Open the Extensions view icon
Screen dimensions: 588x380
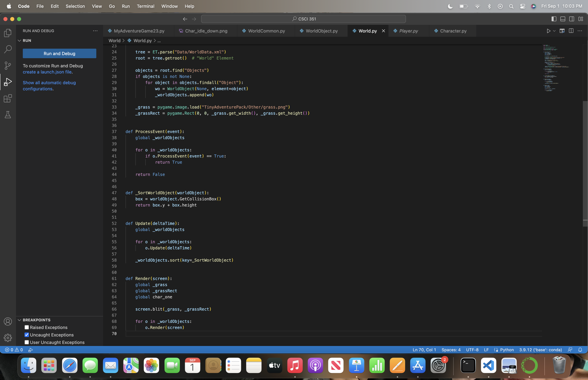coord(8,98)
